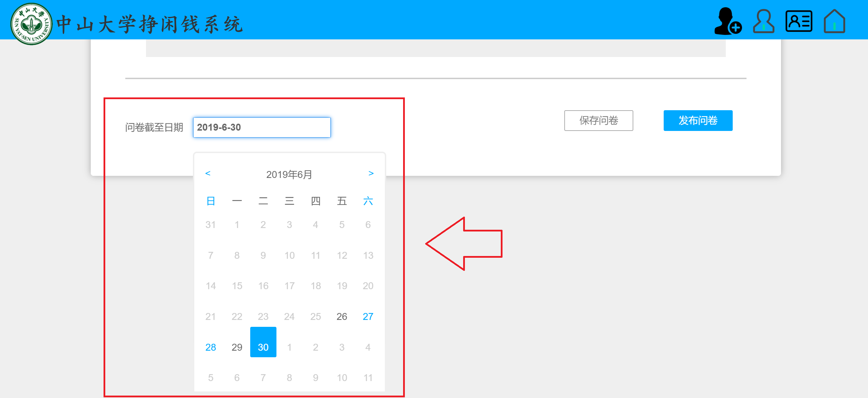Click disabled date 13 in calendar
The width and height of the screenshot is (868, 398).
(x=368, y=255)
